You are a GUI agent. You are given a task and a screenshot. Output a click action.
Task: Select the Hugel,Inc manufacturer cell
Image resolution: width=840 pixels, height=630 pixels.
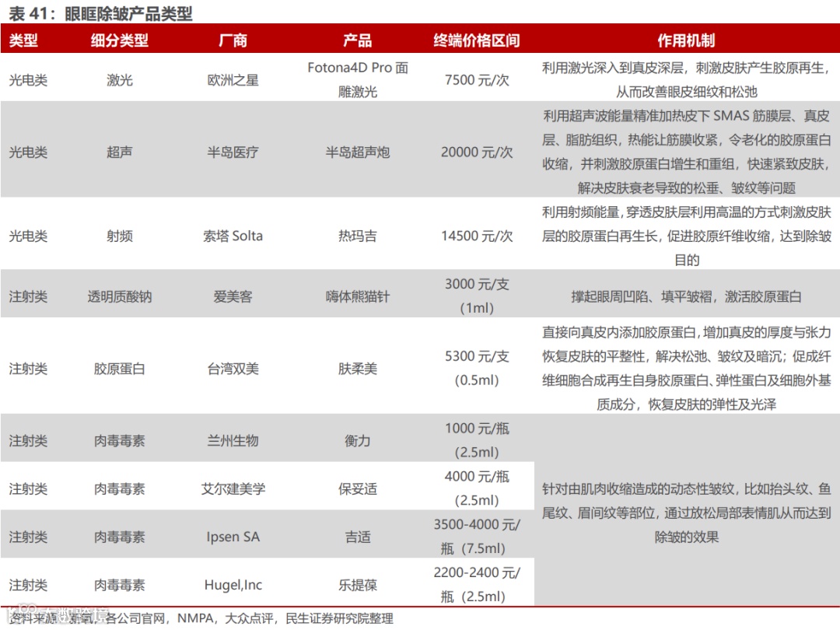point(233,585)
